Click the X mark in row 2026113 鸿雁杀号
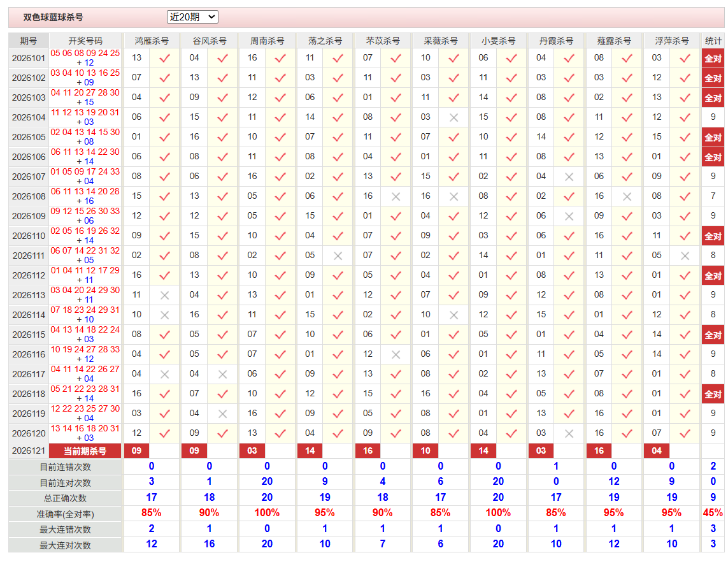Image resolution: width=728 pixels, height=562 pixels. (164, 296)
